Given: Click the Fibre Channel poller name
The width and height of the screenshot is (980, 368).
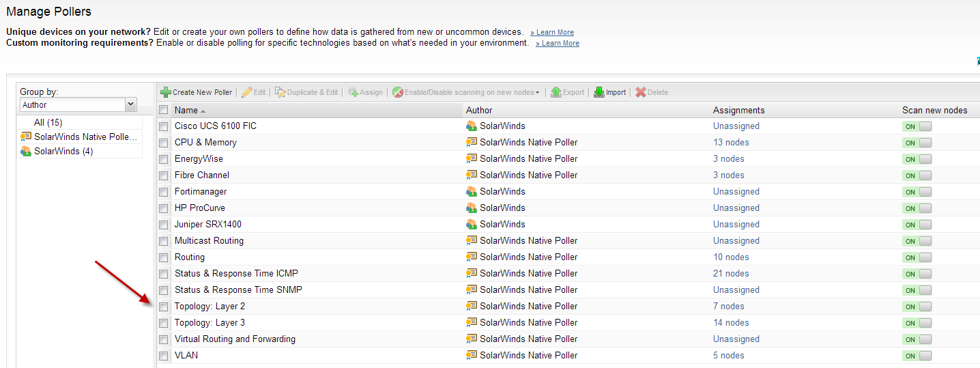Looking at the screenshot, I should pyautogui.click(x=202, y=175).
